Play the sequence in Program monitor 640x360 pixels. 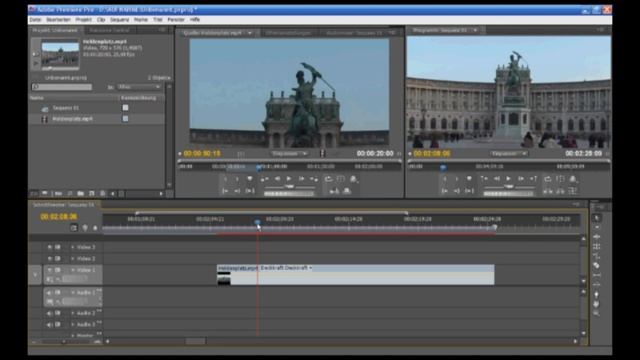(509, 179)
